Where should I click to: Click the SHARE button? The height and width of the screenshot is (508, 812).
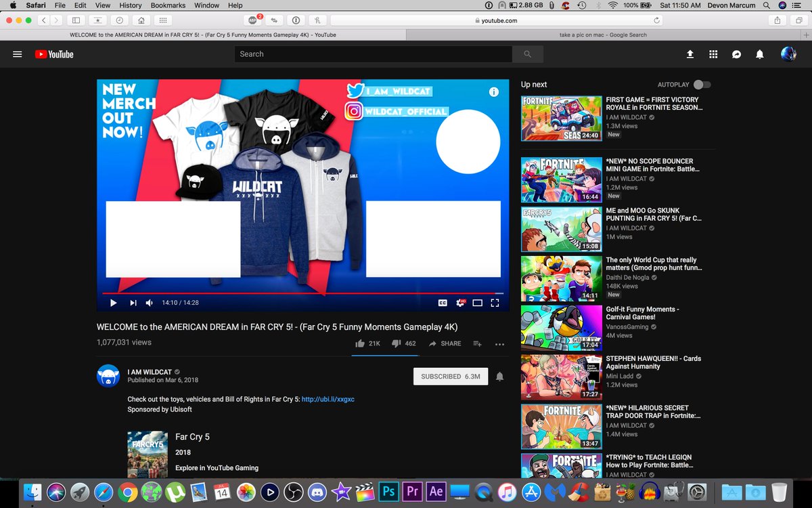click(445, 343)
